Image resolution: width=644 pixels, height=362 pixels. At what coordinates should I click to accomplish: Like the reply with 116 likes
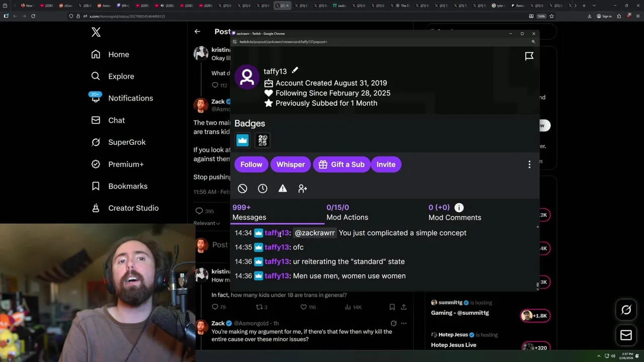click(x=303, y=307)
